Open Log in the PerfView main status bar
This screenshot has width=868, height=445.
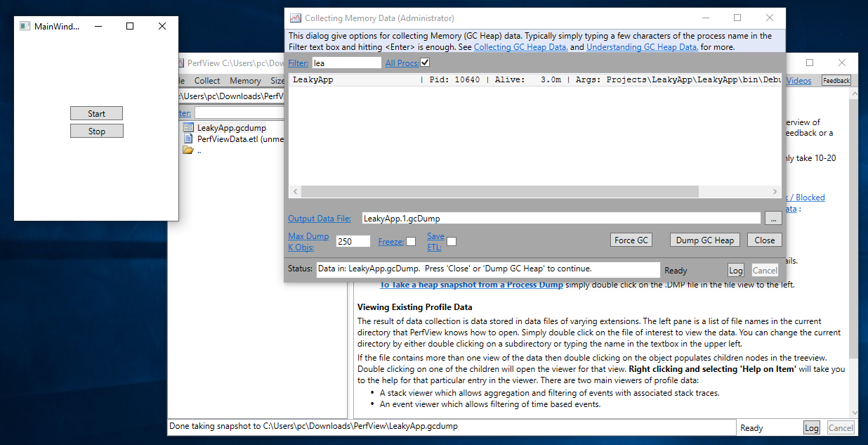point(811,428)
